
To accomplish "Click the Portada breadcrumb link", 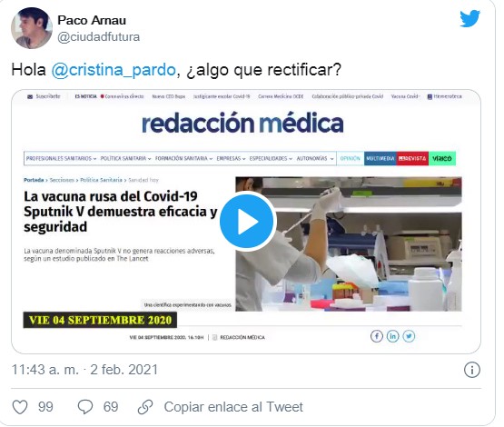I will pos(34,180).
